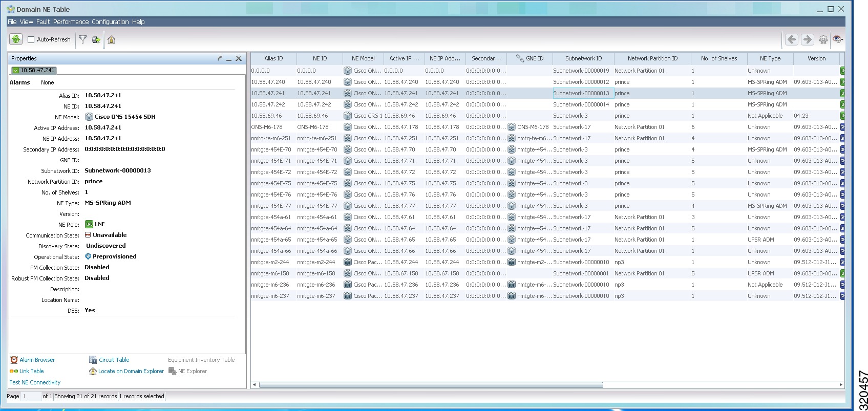The image size is (868, 411).
Task: Open the Alarm Browser link
Action: coord(37,360)
